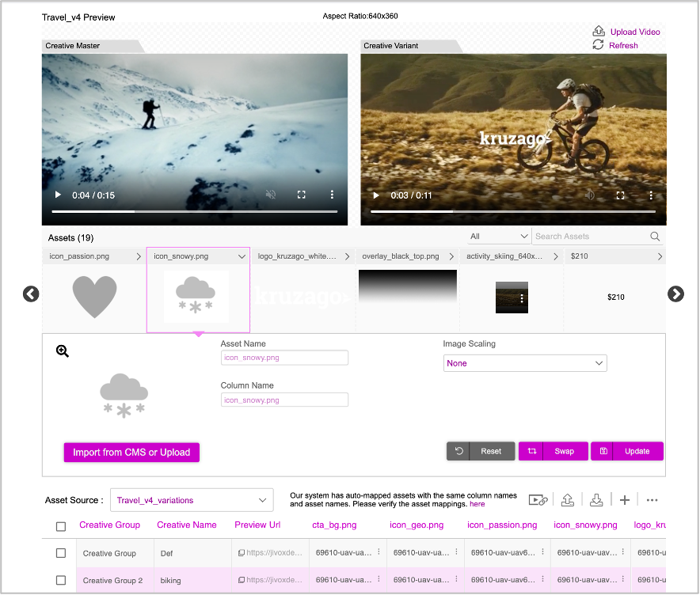
Task: Click the Asset Name input field
Action: tap(284, 358)
